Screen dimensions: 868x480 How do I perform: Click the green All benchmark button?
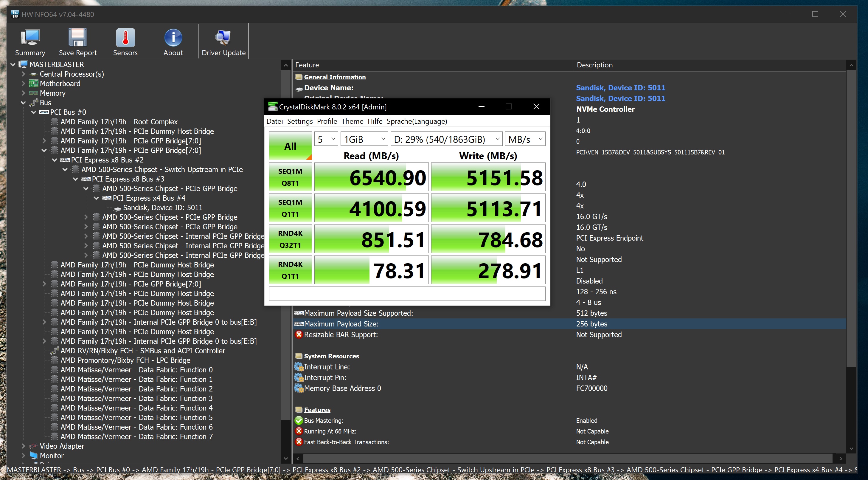click(x=290, y=146)
